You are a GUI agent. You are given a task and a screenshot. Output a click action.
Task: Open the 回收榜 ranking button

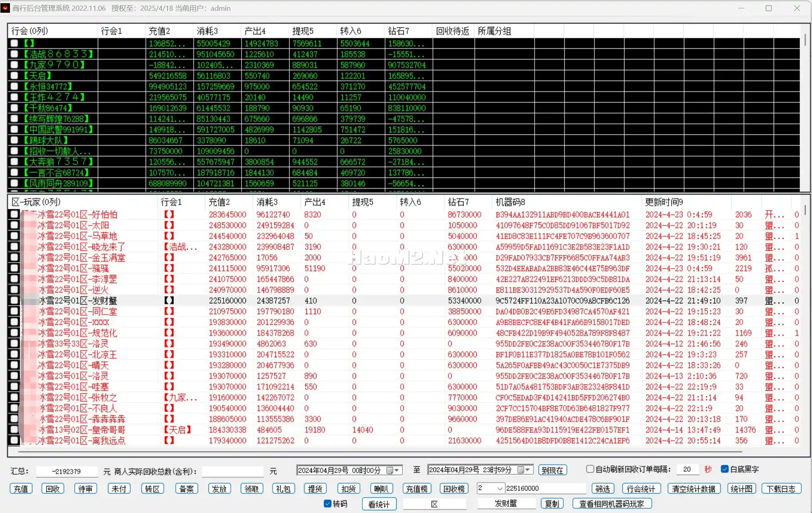click(454, 489)
